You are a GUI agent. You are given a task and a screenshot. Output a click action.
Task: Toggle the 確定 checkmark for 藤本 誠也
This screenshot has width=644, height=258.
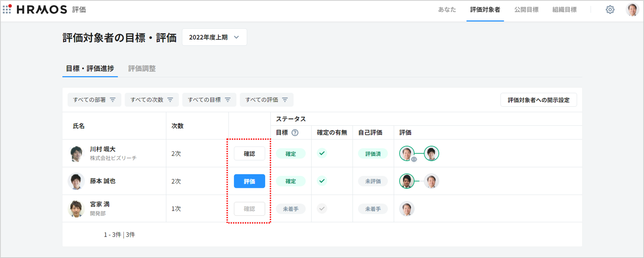click(322, 181)
